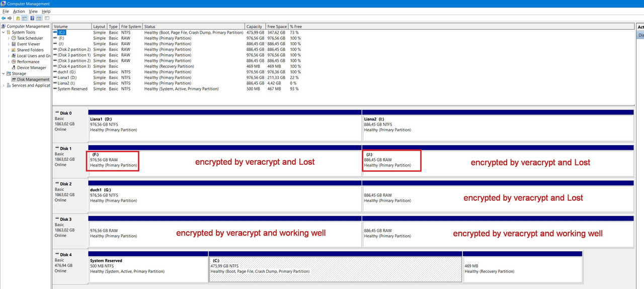Select the 469 MB Recovery Partition block
The height and width of the screenshot is (289, 644).
click(x=522, y=267)
